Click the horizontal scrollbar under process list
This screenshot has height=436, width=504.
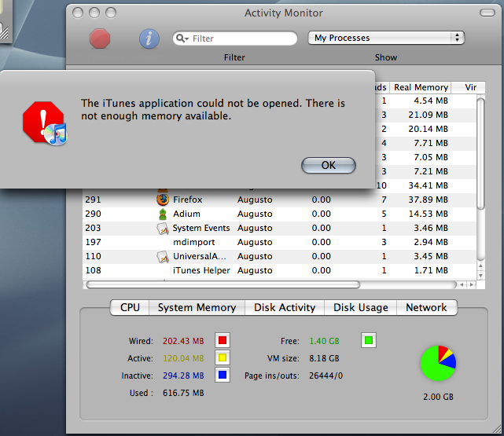tap(271, 285)
